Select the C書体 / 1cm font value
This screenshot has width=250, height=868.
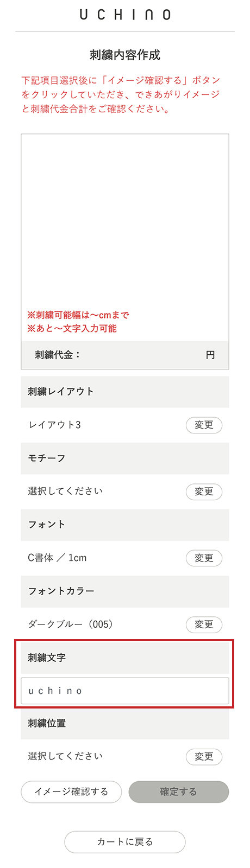(x=57, y=558)
